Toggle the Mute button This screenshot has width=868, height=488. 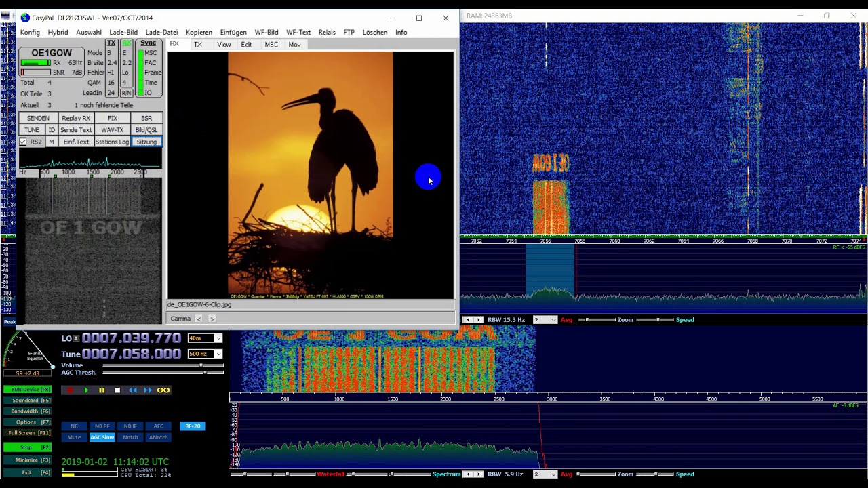(x=74, y=437)
